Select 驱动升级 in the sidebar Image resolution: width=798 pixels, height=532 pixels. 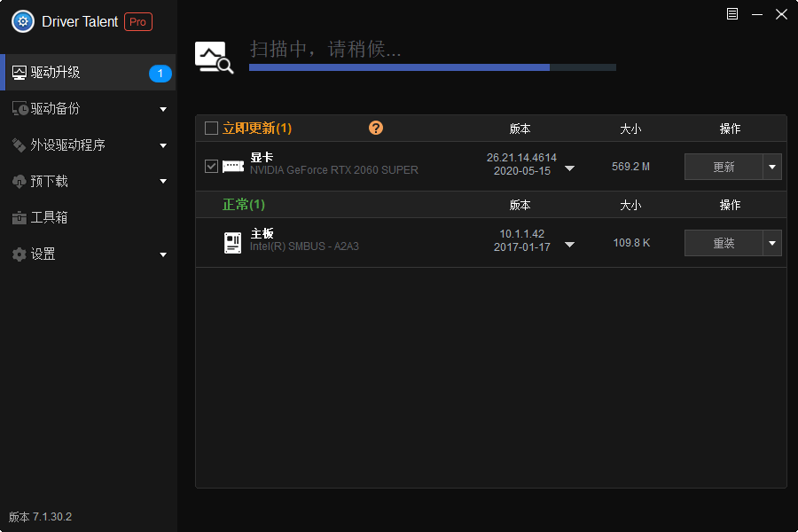[x=55, y=73]
